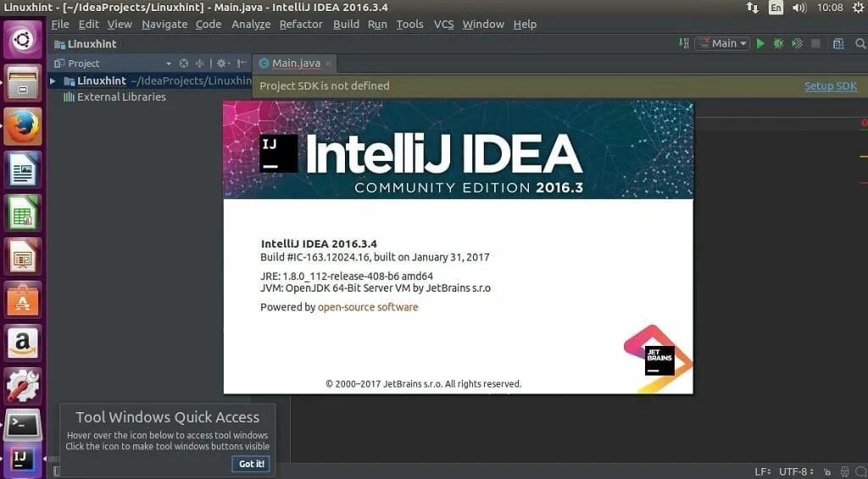The image size is (868, 479).
Task: Open the Analyze menu
Action: pos(251,25)
